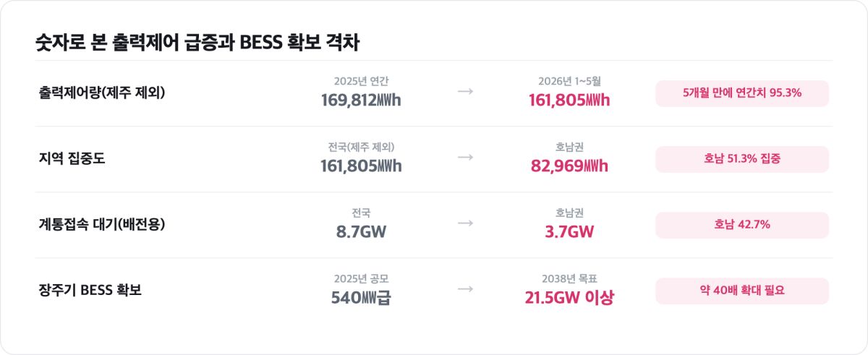Select the '호남 51.3% 집중' badge

pyautogui.click(x=742, y=159)
